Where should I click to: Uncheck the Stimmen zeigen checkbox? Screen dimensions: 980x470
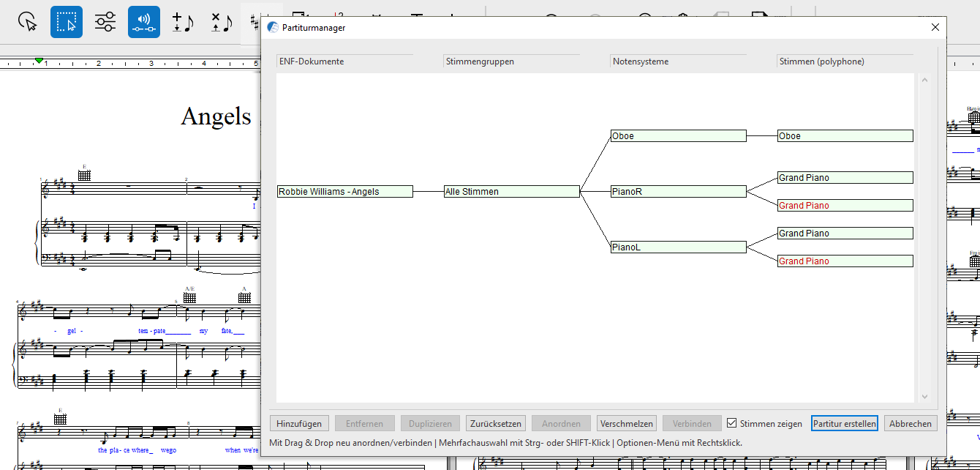(731, 423)
